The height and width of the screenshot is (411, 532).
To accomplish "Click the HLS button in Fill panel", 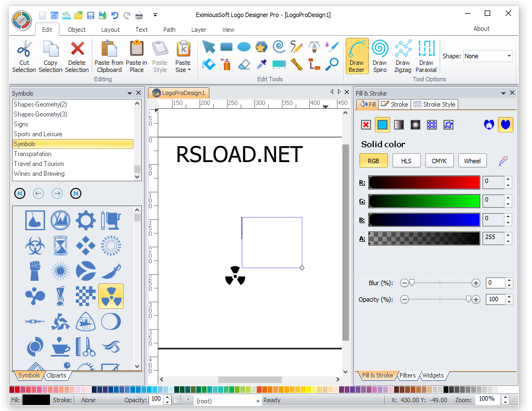I will [x=406, y=160].
